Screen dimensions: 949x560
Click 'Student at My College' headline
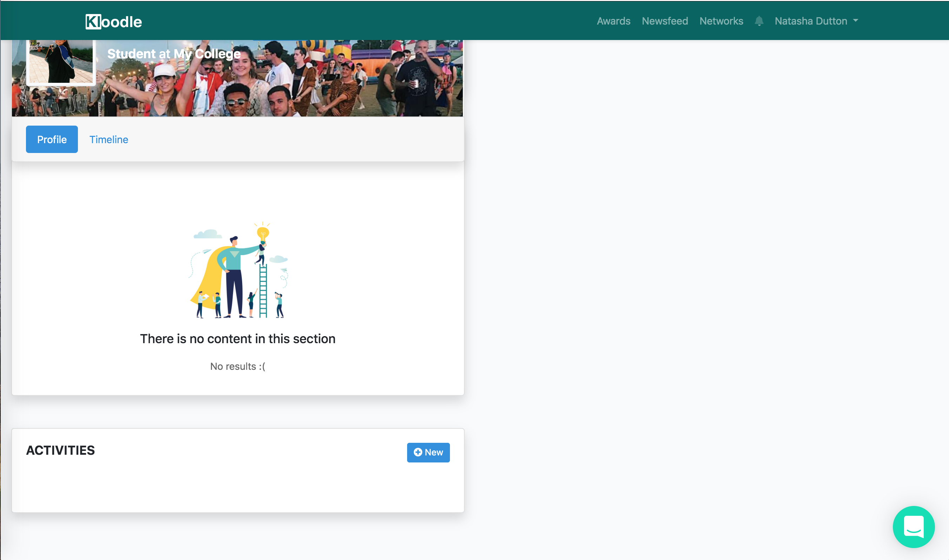click(x=174, y=54)
